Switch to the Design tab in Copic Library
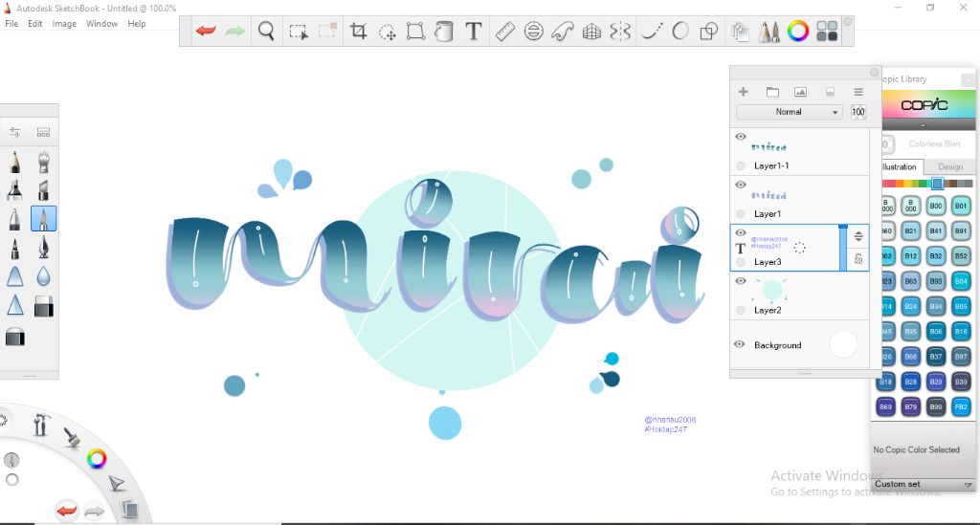 coord(950,166)
